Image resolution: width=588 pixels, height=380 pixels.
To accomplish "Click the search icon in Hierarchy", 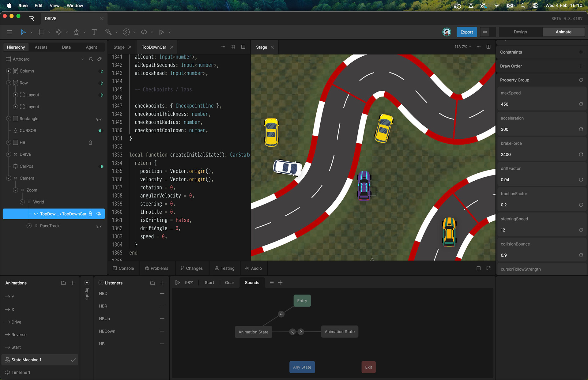I will click(x=91, y=59).
